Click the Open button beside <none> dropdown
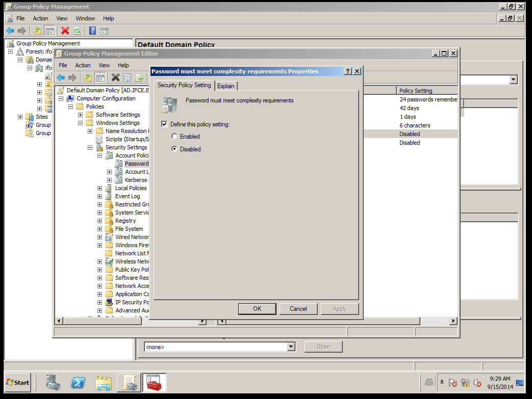Viewport: 532px width, 399px height. point(323,347)
